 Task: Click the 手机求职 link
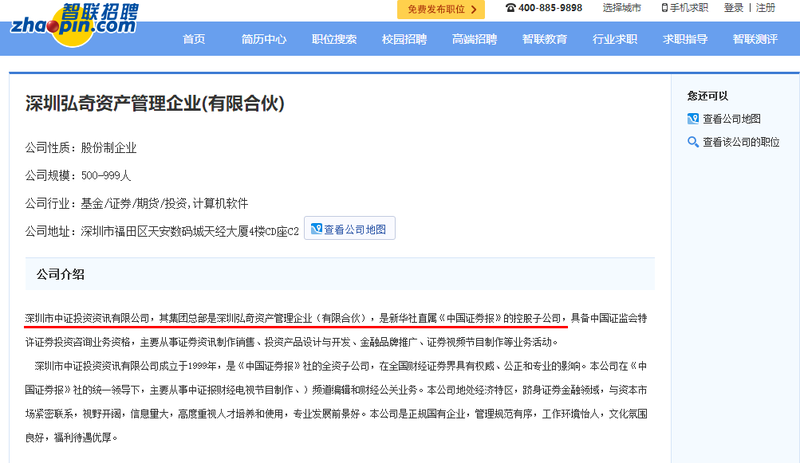tap(689, 8)
